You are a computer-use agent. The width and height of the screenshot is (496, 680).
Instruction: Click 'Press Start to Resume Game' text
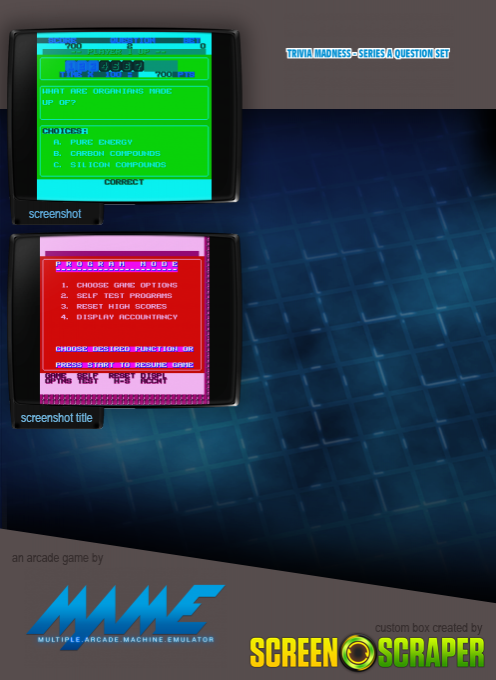pos(124,365)
